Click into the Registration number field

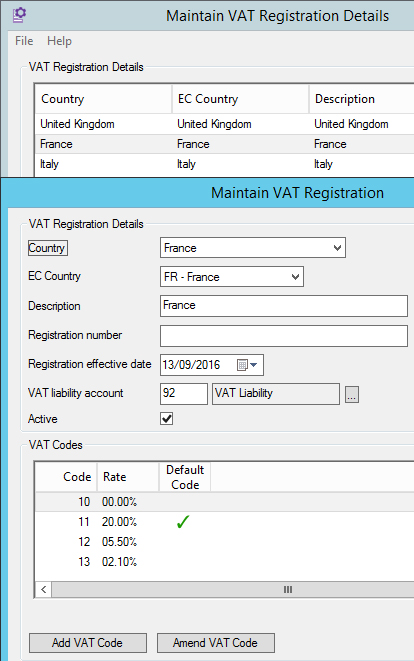284,336
